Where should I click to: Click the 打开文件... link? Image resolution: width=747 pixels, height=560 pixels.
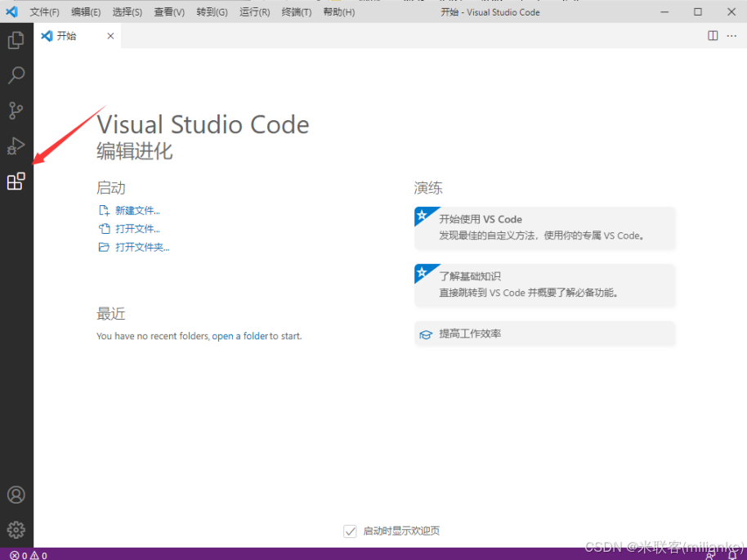click(129, 229)
